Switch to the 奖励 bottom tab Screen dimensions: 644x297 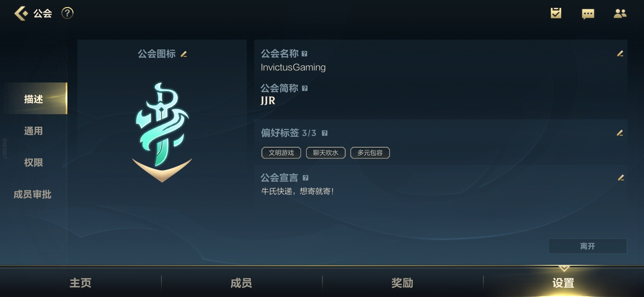tap(402, 283)
